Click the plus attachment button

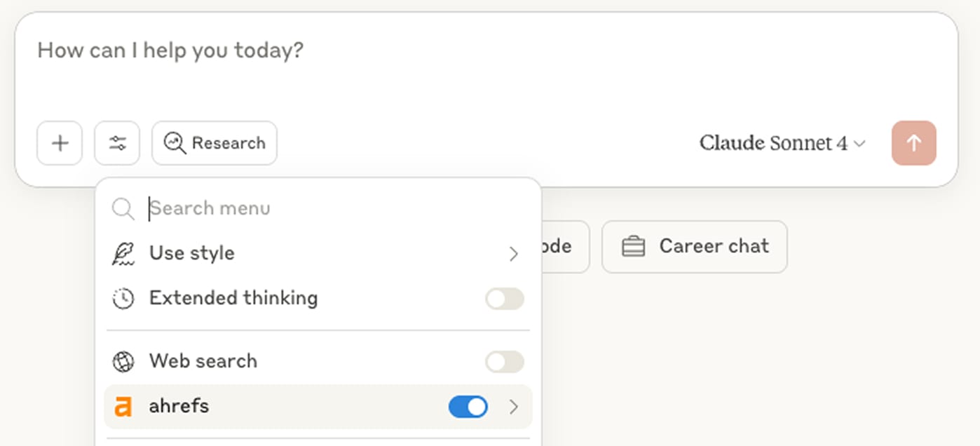(60, 143)
